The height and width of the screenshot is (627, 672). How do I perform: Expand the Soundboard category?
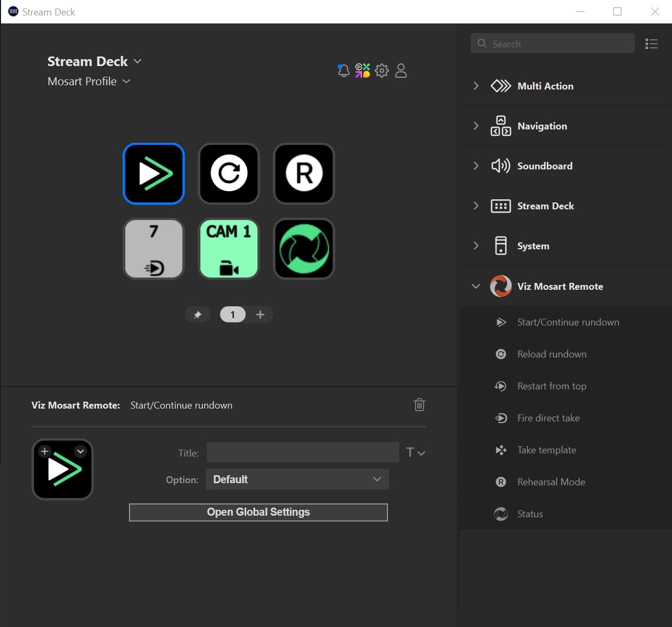point(476,166)
